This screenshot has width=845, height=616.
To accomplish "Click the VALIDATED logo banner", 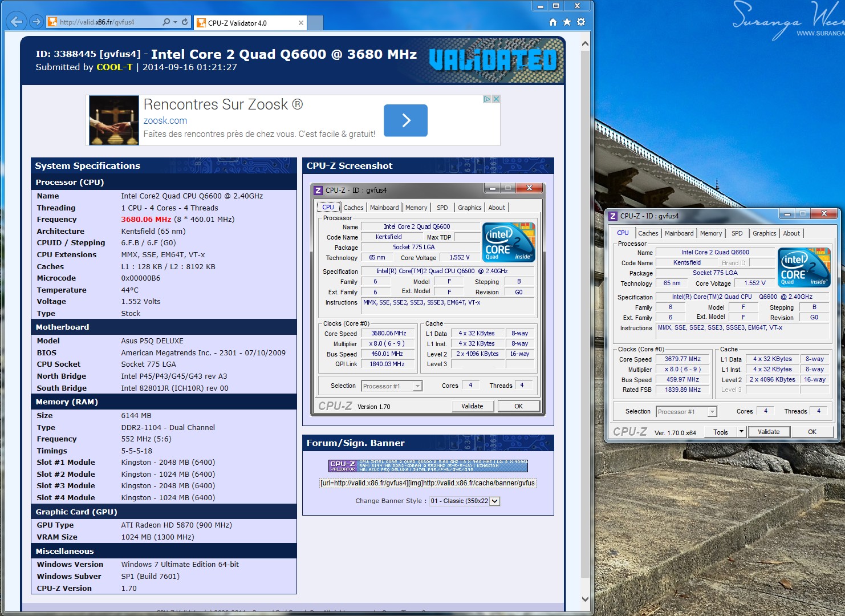I will (x=493, y=60).
